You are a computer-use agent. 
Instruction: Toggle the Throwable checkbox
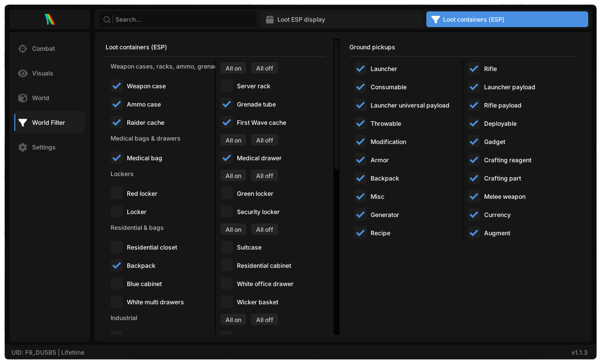click(x=361, y=123)
